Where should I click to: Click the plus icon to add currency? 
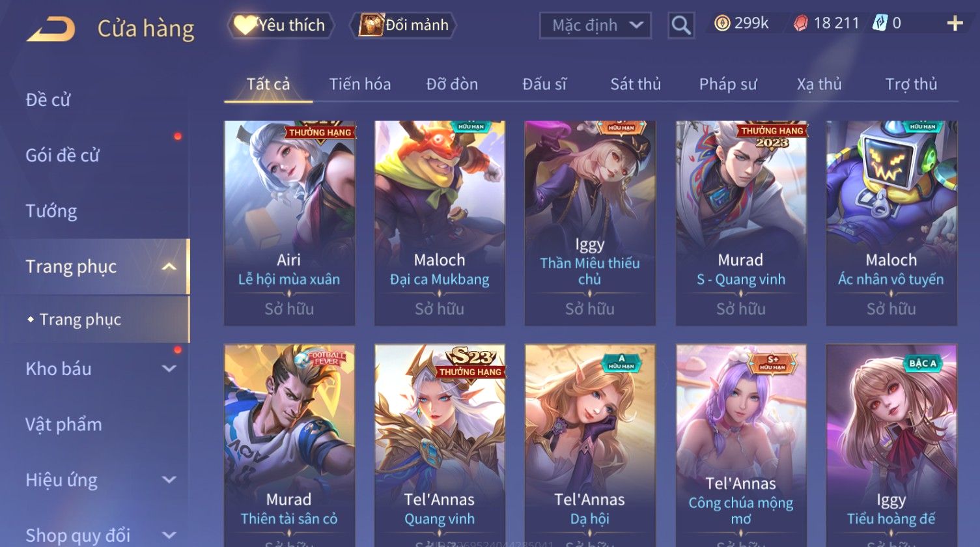coord(955,24)
